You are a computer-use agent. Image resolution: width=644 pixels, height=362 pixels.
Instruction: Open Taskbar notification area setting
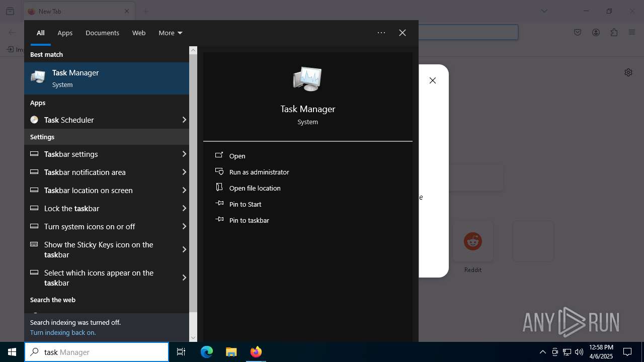(x=101, y=172)
